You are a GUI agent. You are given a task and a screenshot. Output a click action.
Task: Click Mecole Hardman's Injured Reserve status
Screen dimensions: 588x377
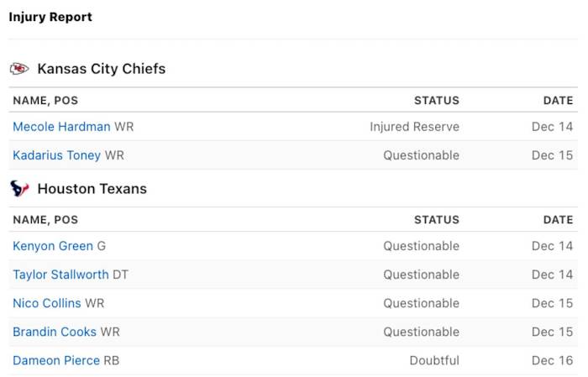pos(414,127)
